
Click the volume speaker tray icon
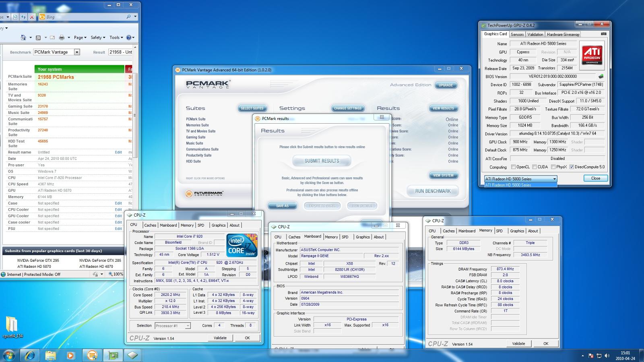(607, 356)
